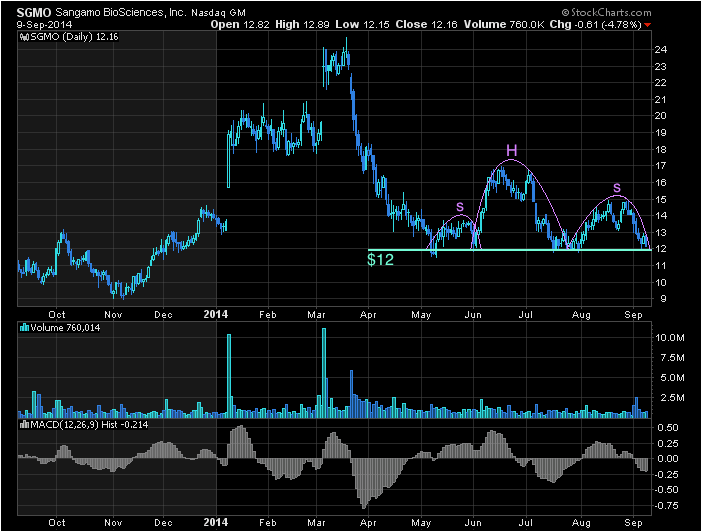Click the Volume 760,014 legend text
The height and width of the screenshot is (532, 702).
tap(65, 328)
